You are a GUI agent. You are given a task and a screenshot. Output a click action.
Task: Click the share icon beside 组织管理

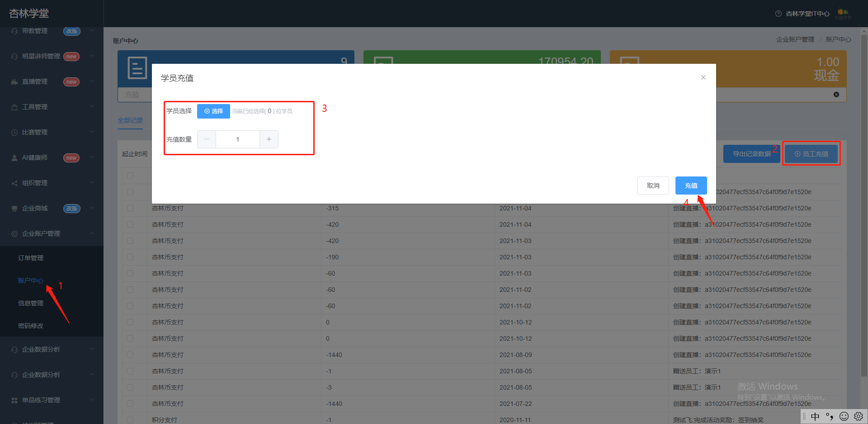14,183
